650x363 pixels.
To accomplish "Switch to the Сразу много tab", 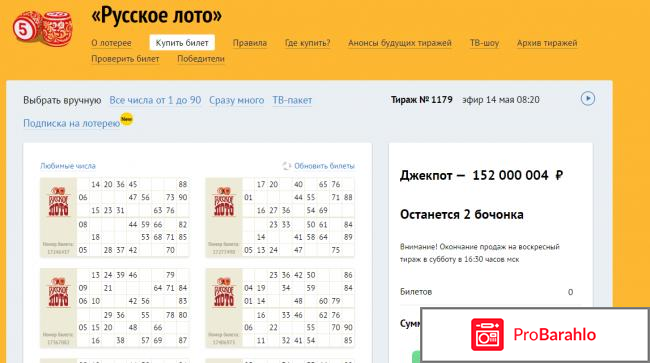I will (x=236, y=100).
